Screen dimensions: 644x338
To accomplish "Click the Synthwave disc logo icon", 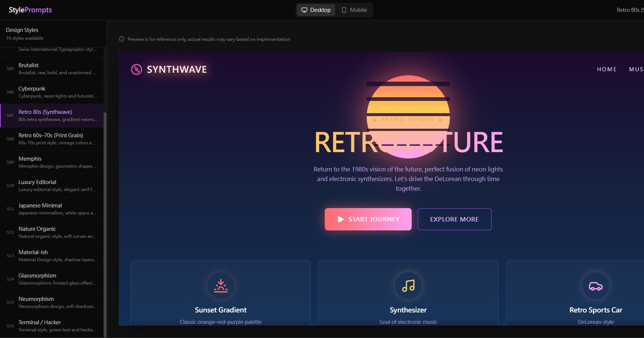I will [x=137, y=69].
